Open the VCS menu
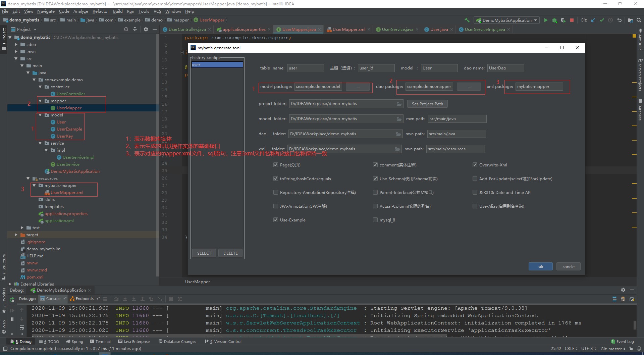 click(157, 11)
